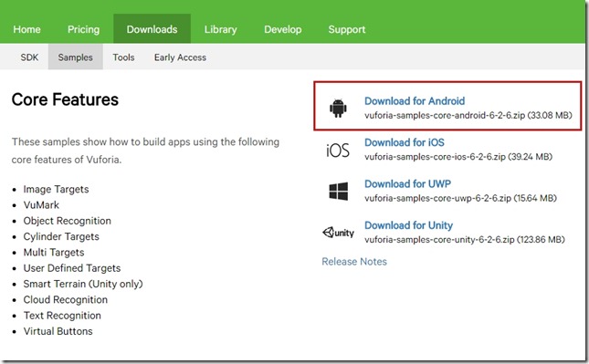Viewport: 589px width, 364px height.
Task: Click the Android robot icon
Action: point(338,108)
